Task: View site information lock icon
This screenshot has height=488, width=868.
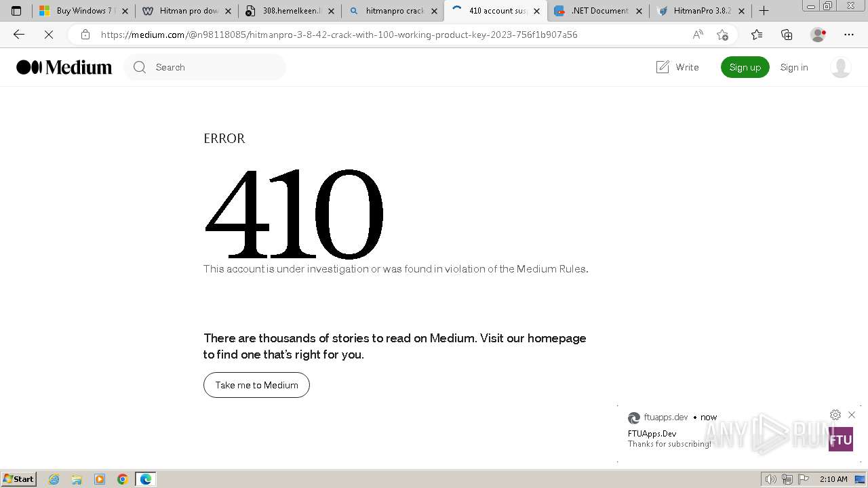Action: (x=85, y=35)
